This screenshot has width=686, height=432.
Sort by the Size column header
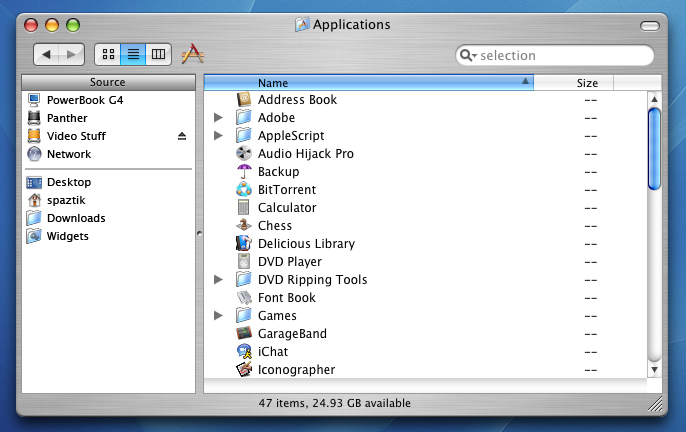(574, 83)
